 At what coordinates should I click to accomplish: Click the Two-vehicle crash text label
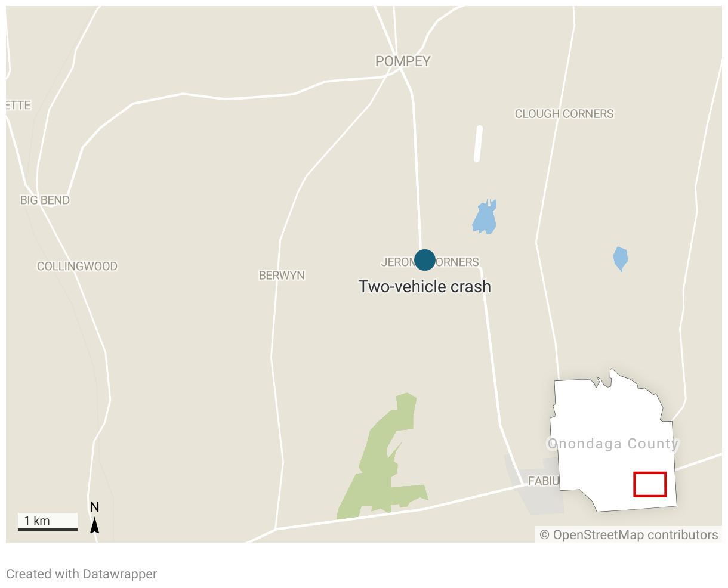(x=425, y=287)
